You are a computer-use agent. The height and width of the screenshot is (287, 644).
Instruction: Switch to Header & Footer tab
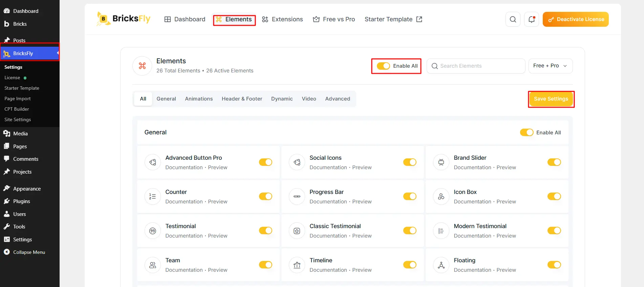(x=242, y=99)
